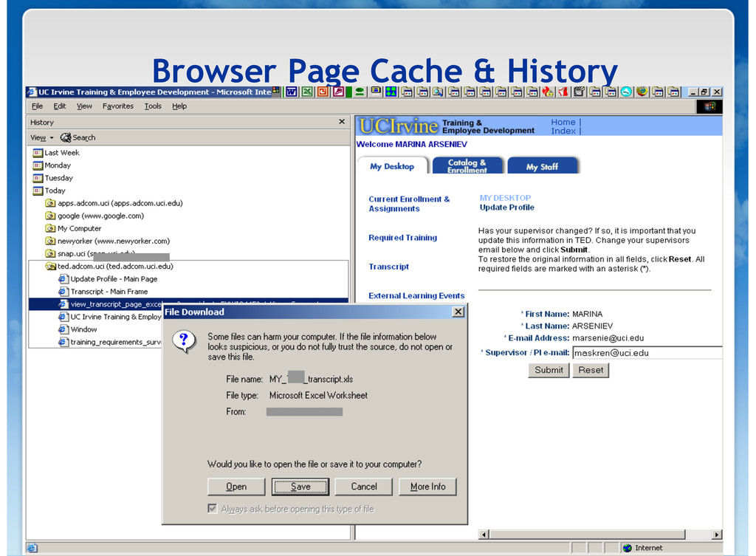Click Open in the File Download dialog
756x556 pixels.
(x=236, y=487)
